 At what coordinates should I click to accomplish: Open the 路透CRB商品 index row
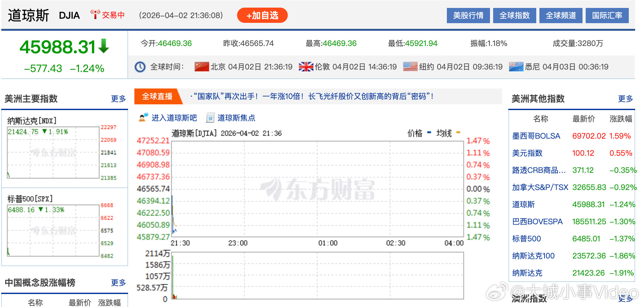click(x=539, y=170)
